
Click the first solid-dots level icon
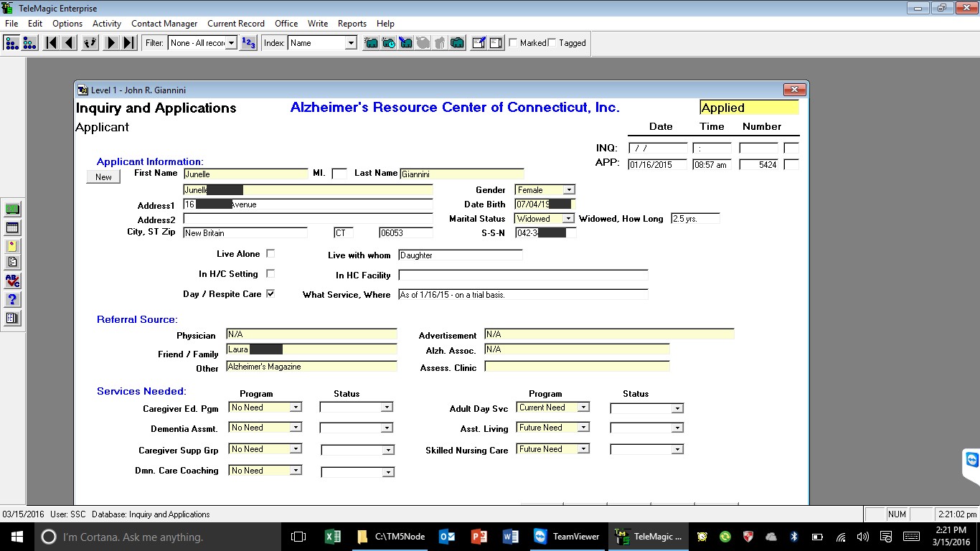11,43
